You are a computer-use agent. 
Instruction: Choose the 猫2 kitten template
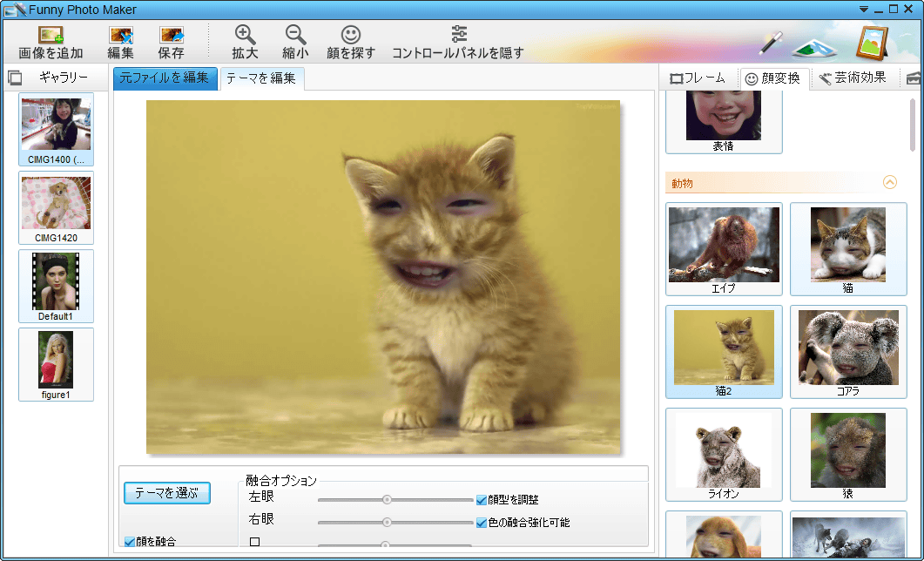point(724,352)
